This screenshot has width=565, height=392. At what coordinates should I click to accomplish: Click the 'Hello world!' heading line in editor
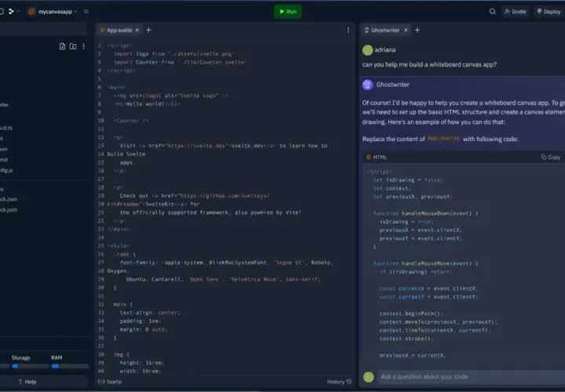click(x=147, y=104)
